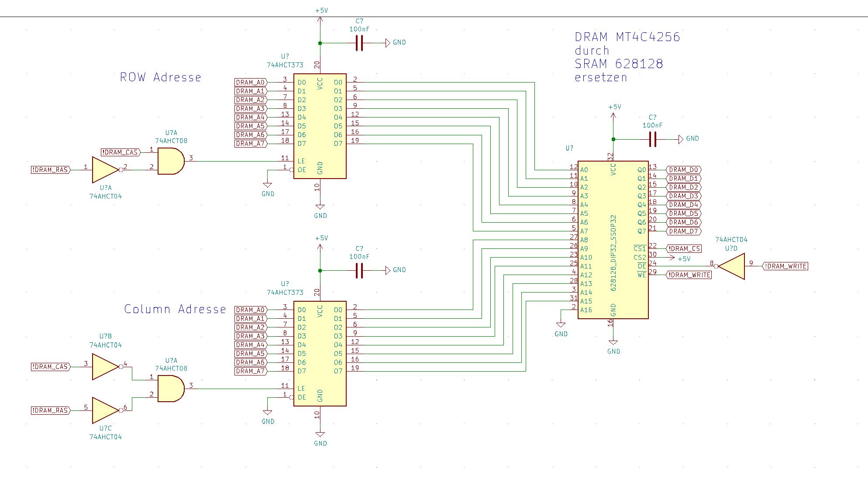Screen dimensions: 868x496
Task: Click the !DRAM_WRITE label on the WE pin
Action: tap(689, 275)
